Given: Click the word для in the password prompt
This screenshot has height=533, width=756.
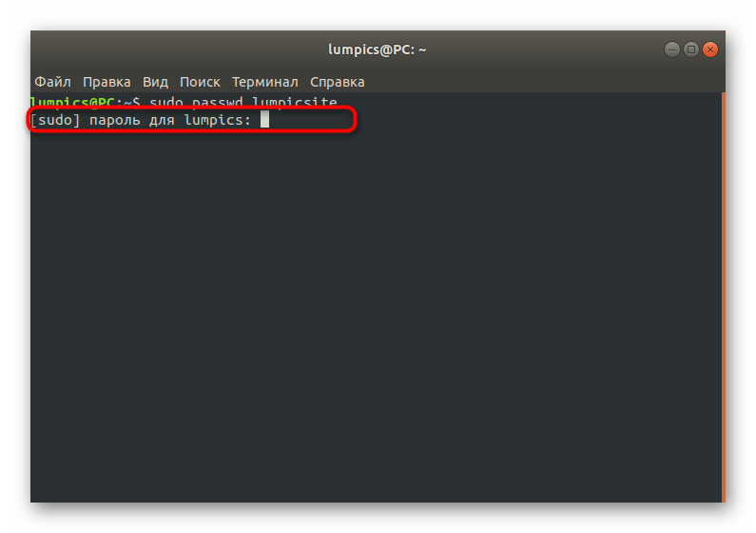Looking at the screenshot, I should tap(162, 120).
